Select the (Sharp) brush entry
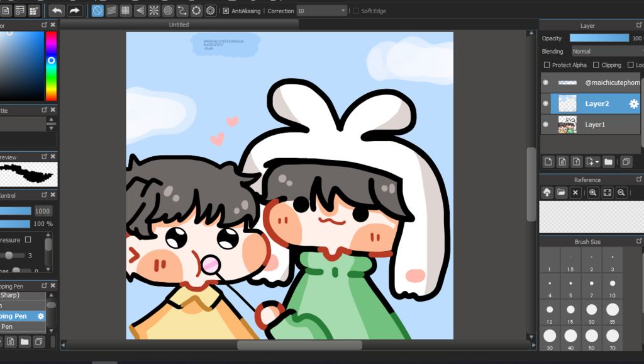 click(x=23, y=295)
